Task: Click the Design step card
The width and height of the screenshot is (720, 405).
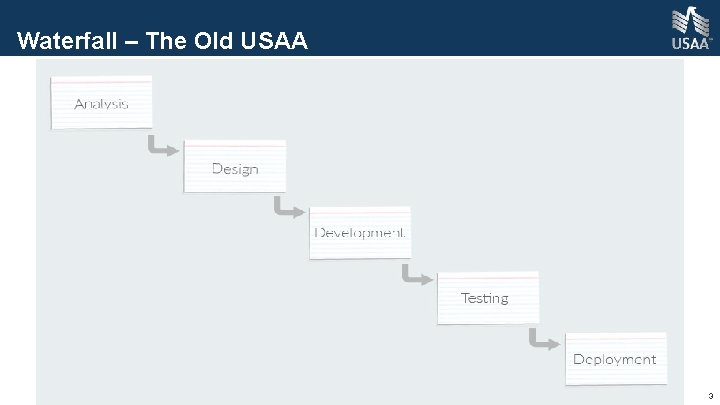Action: tap(235, 167)
